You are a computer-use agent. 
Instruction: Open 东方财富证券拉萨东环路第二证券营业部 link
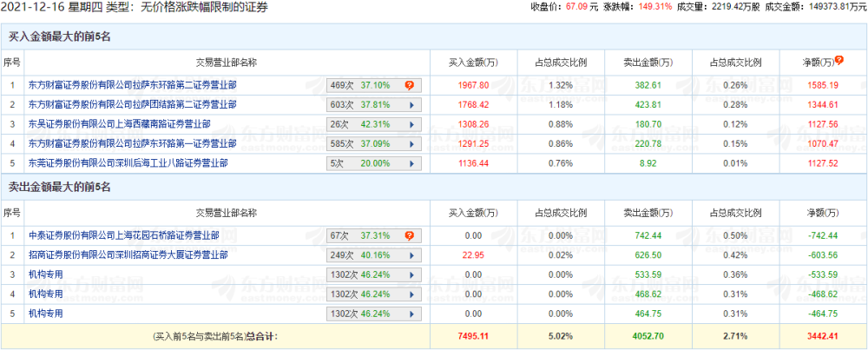point(132,85)
